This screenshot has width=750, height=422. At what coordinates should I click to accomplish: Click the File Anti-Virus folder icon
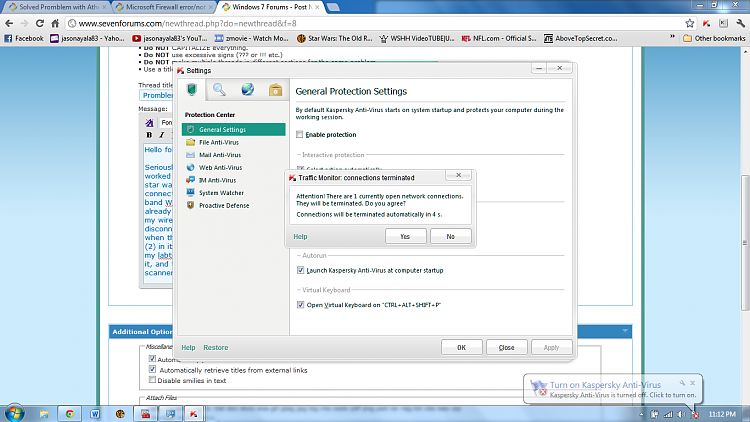(x=190, y=142)
